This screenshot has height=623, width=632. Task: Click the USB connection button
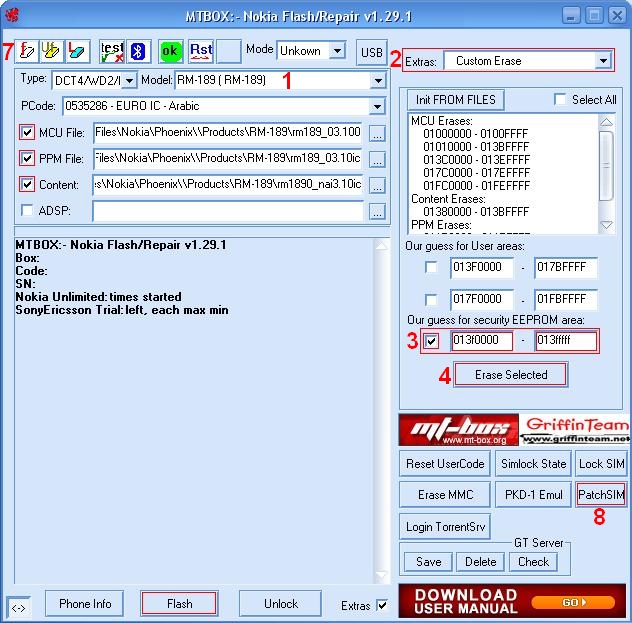point(372,52)
